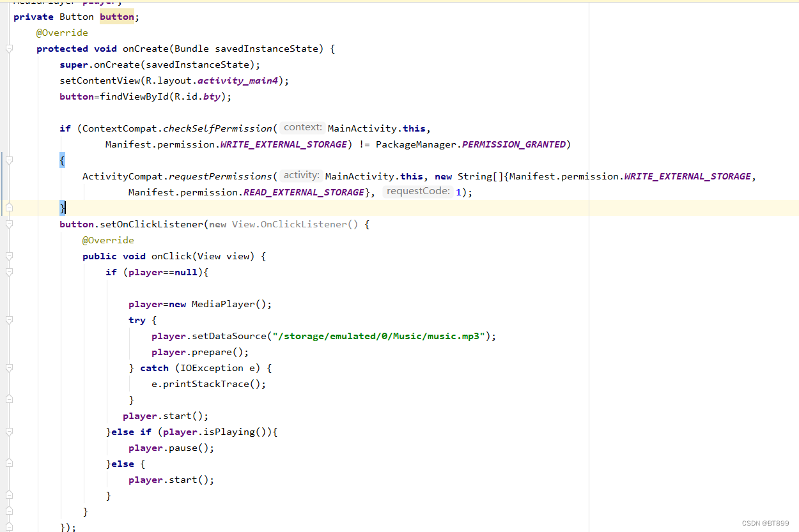
Task: Collapse the setOnClickListener block fold arrow
Action: (x=9, y=224)
